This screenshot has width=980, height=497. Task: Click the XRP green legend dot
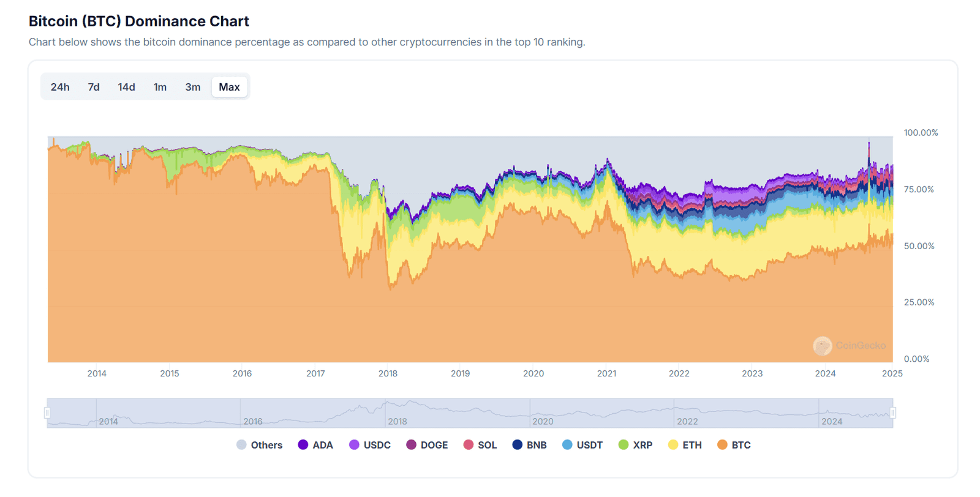click(x=623, y=444)
